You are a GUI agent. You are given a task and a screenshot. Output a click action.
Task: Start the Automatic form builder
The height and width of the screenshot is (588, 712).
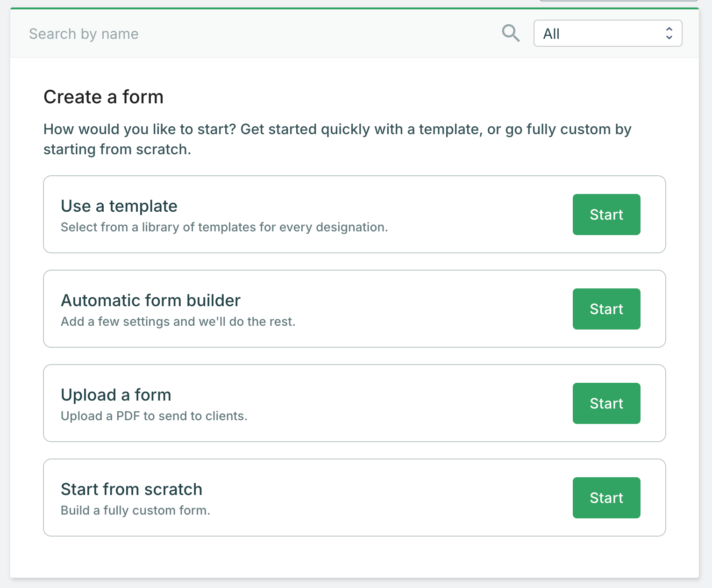(x=606, y=309)
